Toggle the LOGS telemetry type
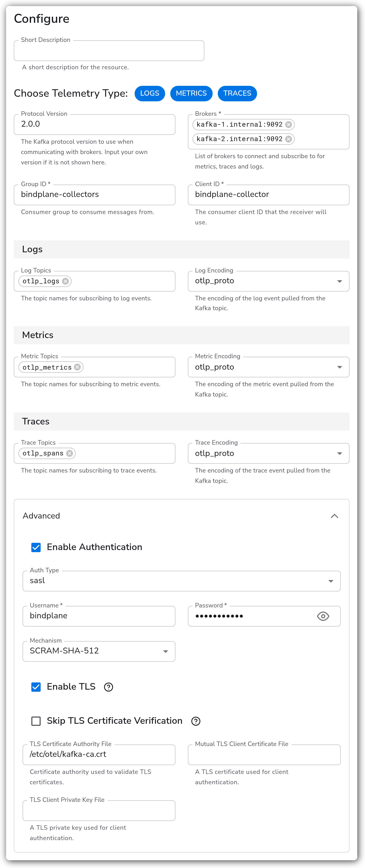 [149, 93]
